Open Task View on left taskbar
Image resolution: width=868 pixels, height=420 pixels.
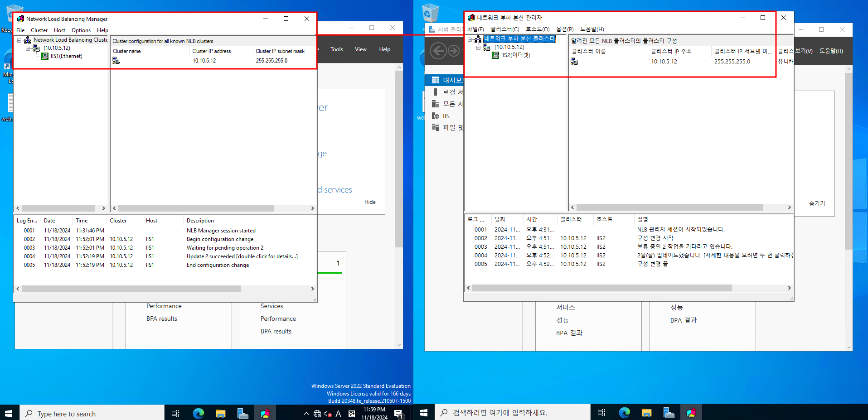pyautogui.click(x=175, y=413)
